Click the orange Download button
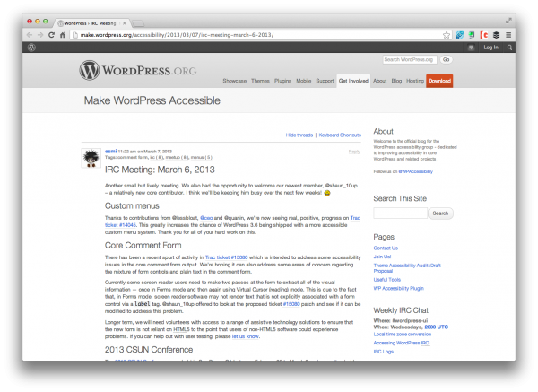Viewport: 538px width, 392px height. pyautogui.click(x=439, y=81)
